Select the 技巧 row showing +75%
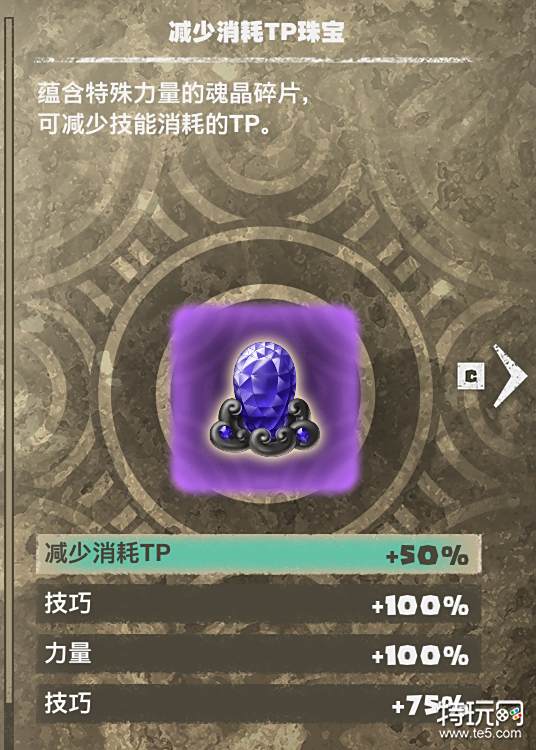This screenshot has width=536, height=750. (259, 705)
